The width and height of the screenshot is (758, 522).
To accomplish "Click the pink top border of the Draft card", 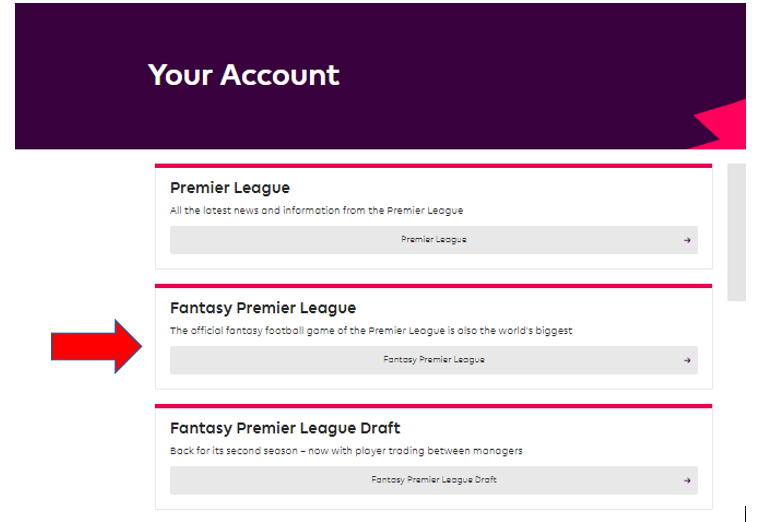I will pyautogui.click(x=433, y=406).
